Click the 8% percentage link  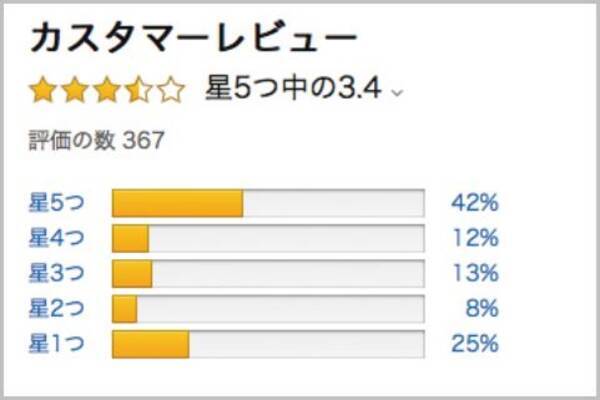point(481,308)
